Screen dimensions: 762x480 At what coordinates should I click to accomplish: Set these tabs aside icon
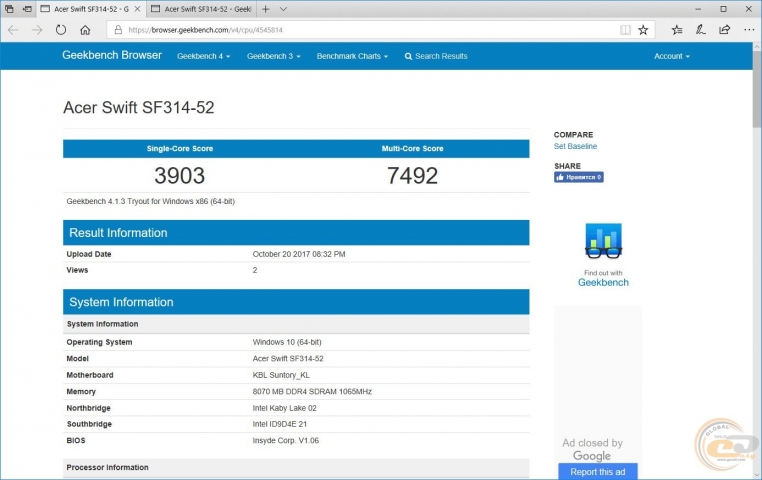pyautogui.click(x=27, y=9)
